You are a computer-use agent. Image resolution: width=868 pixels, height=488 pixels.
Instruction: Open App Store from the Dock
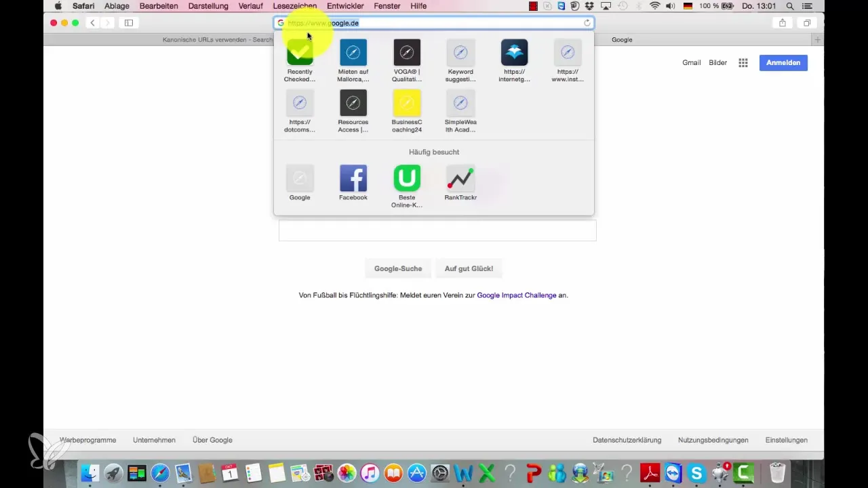(x=417, y=472)
